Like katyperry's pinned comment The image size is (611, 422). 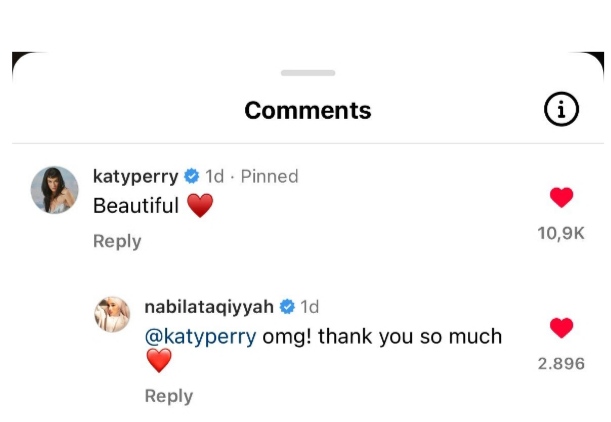tap(562, 198)
